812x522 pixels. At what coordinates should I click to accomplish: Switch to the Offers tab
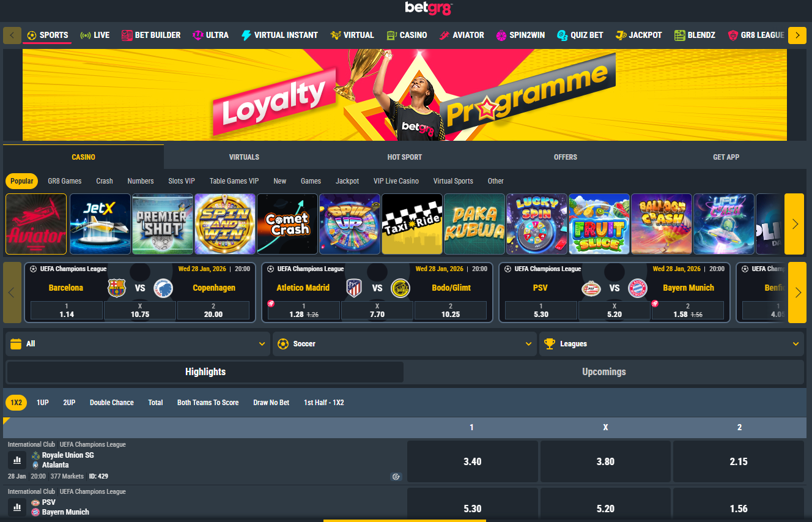[x=566, y=157]
